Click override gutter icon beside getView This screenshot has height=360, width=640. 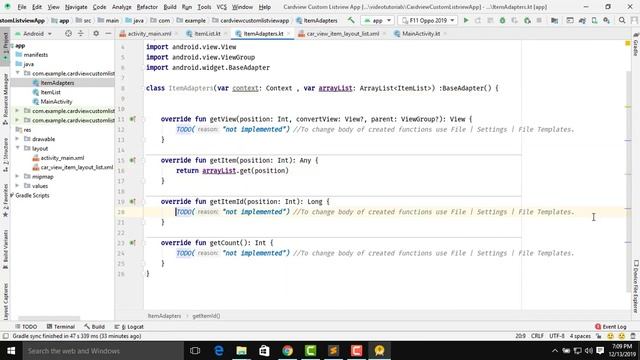pyautogui.click(x=133, y=119)
